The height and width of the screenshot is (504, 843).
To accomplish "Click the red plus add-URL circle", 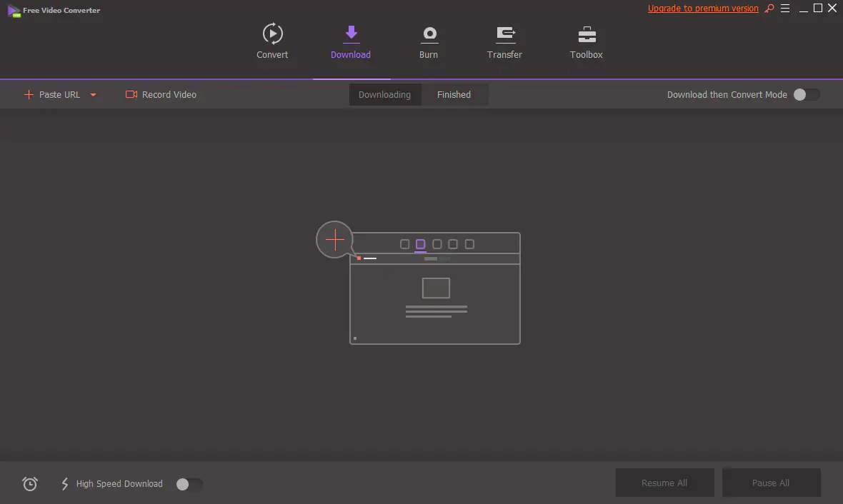I will [334, 240].
